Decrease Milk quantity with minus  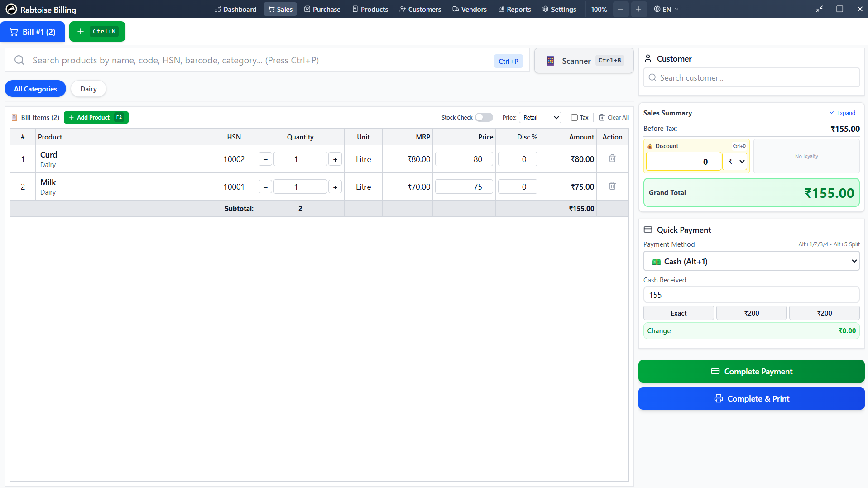(265, 187)
